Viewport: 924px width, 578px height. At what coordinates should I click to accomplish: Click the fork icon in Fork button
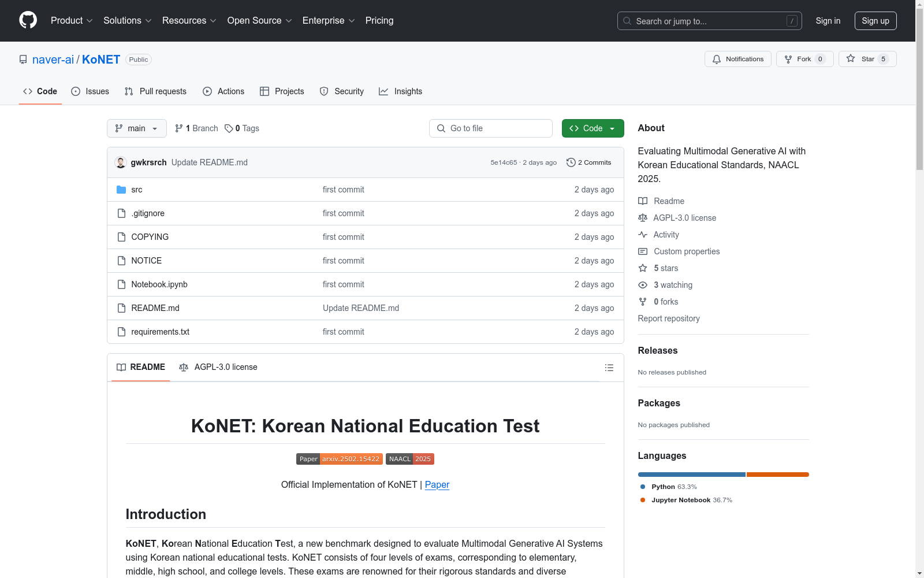(788, 59)
